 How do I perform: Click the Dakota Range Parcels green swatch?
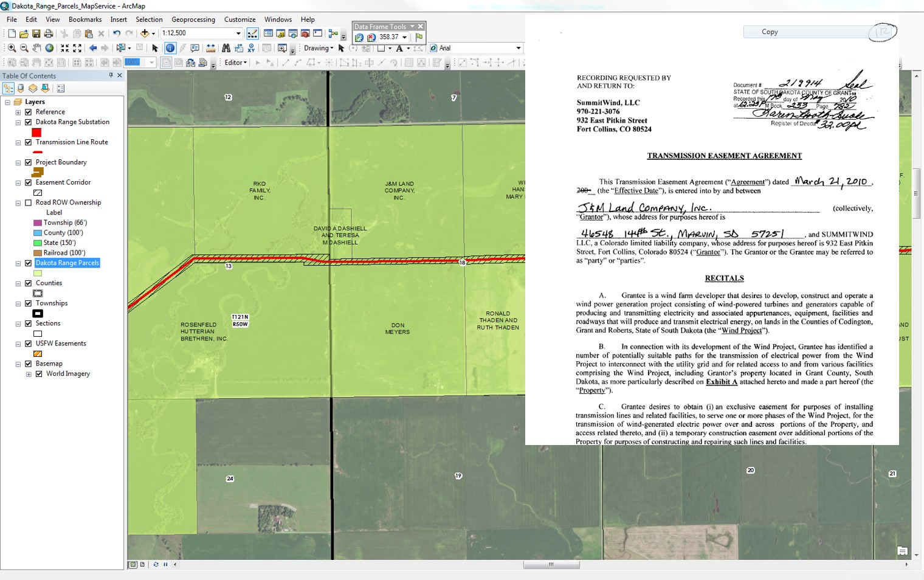click(38, 274)
